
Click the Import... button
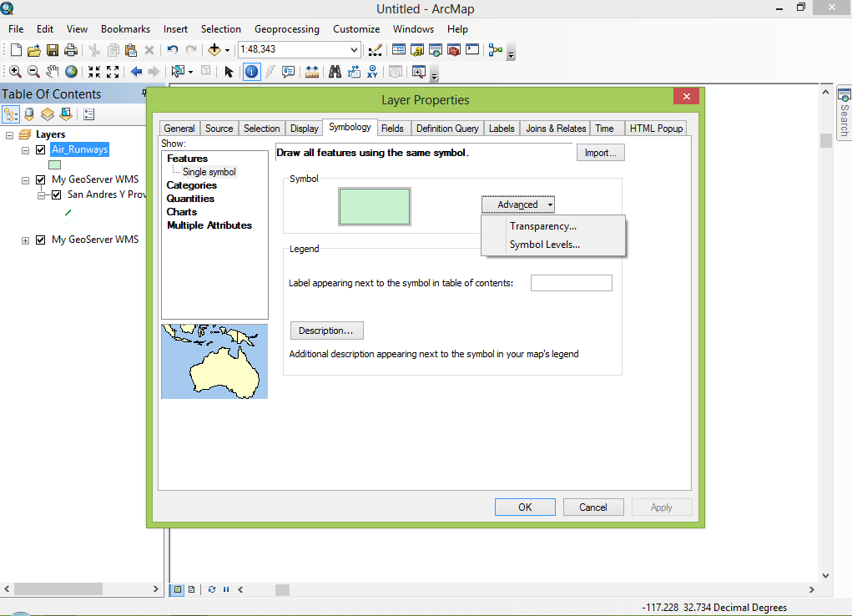point(601,153)
